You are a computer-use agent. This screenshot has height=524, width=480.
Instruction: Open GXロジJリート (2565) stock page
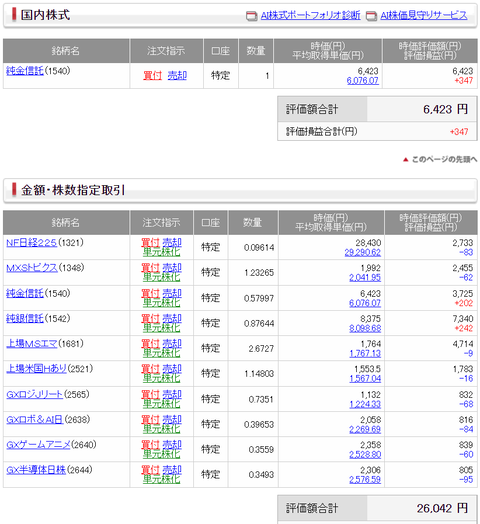34,394
